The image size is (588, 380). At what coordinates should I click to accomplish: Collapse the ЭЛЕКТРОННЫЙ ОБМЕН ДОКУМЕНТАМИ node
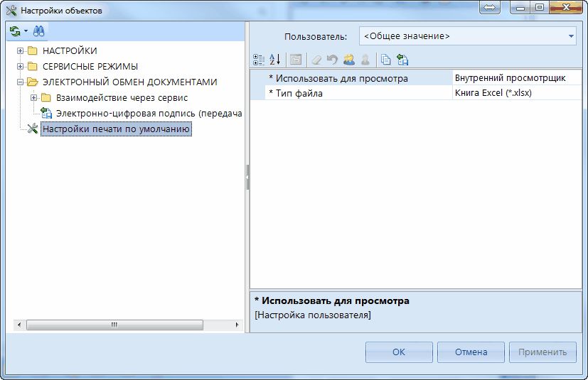point(21,82)
